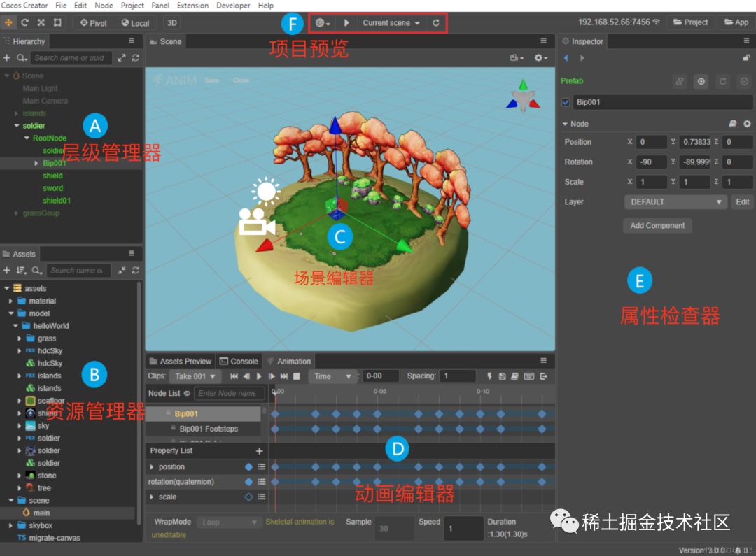Open scene camera options dropdown
Image resolution: width=756 pixels, height=556 pixels.
click(x=517, y=58)
